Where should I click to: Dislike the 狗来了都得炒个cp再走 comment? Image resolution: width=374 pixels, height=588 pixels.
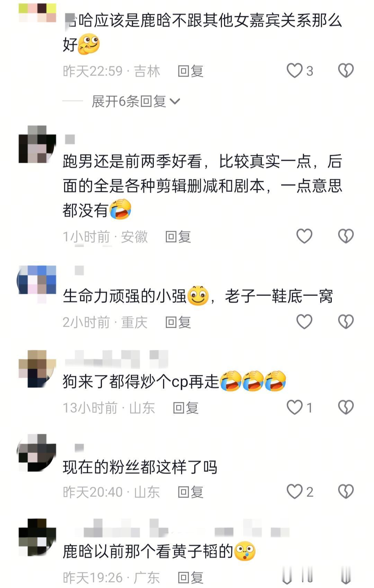346,407
